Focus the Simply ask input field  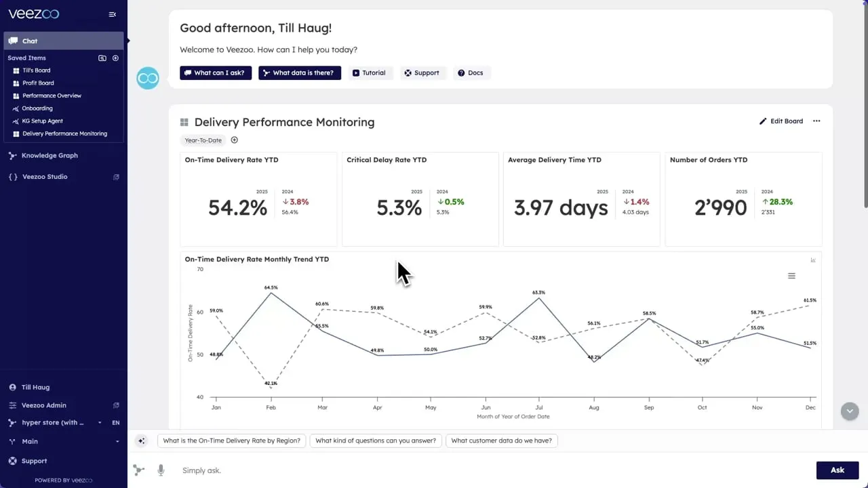pyautogui.click(x=495, y=470)
